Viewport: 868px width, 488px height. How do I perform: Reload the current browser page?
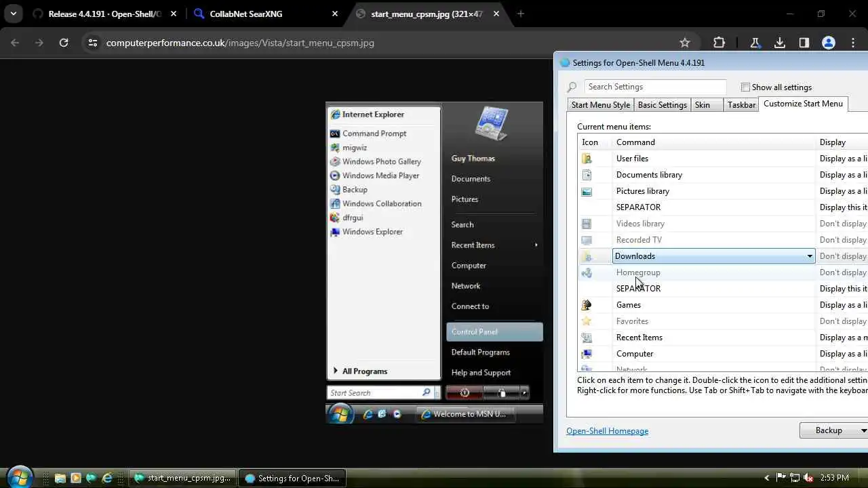(x=64, y=43)
